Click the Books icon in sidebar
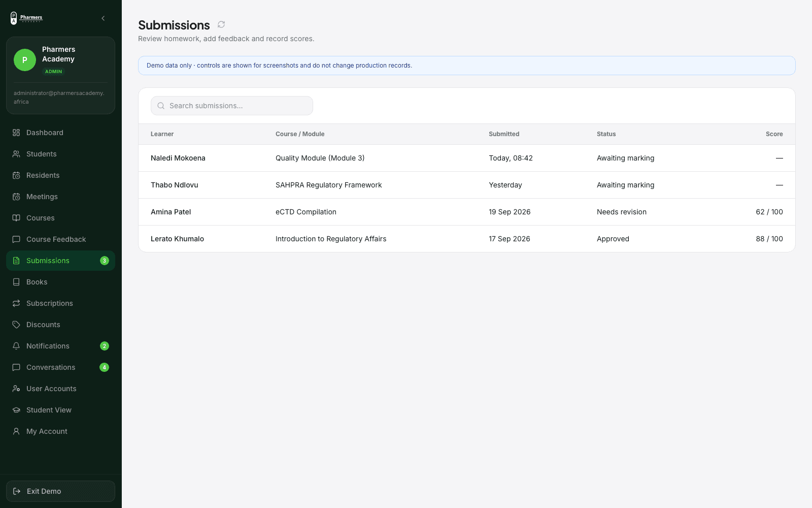 (x=16, y=282)
